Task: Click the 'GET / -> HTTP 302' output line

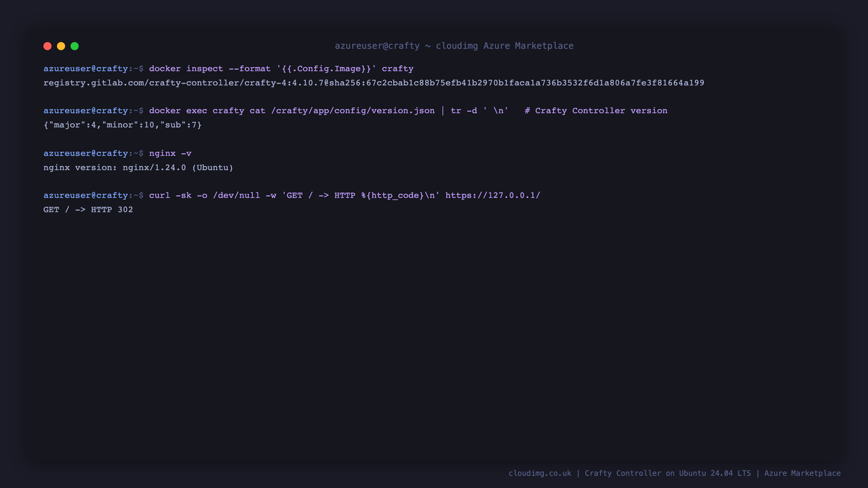Action: 88,209
